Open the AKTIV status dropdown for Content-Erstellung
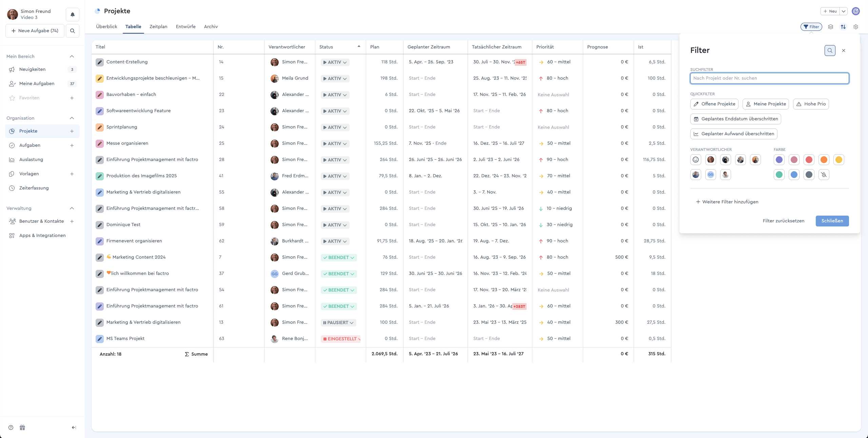868x438 pixels. (335, 62)
